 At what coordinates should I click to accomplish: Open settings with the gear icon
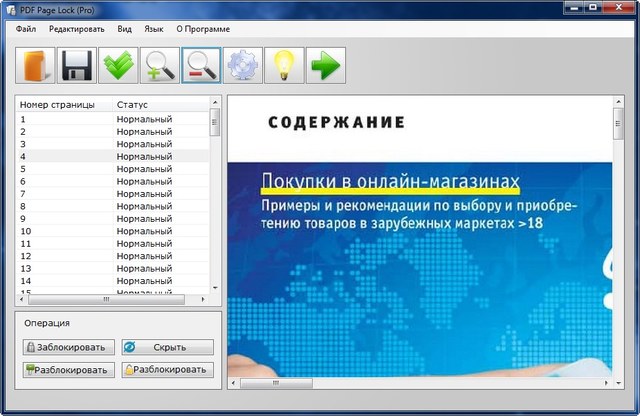coord(243,66)
